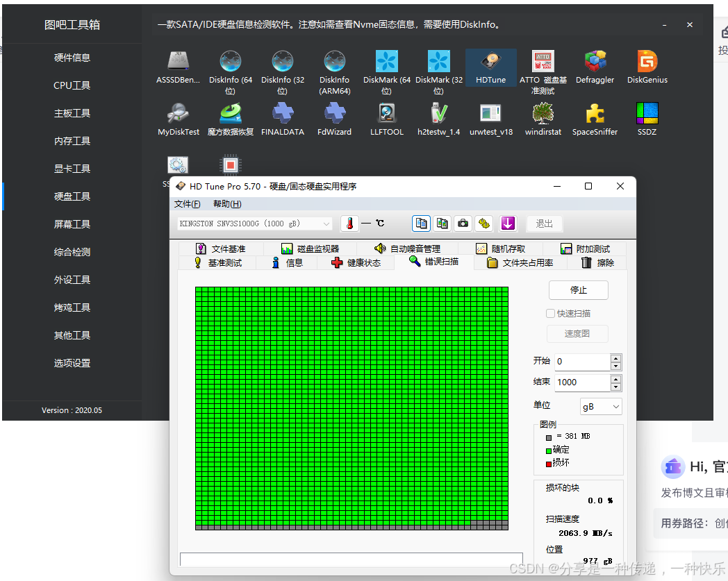Click 停止 button to stop scan
The height and width of the screenshot is (581, 728).
coord(579,290)
